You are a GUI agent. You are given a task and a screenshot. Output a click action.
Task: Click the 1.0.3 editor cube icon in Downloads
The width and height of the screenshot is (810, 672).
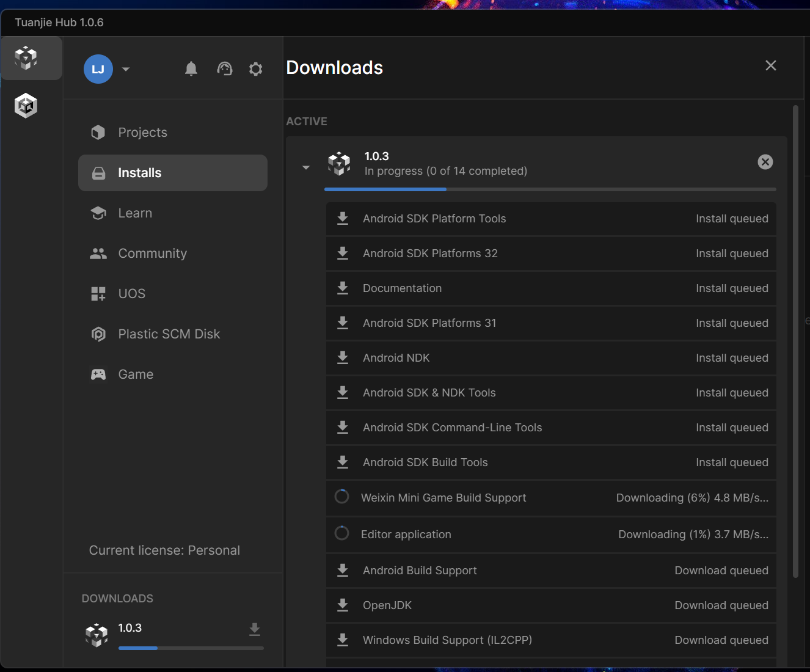339,164
